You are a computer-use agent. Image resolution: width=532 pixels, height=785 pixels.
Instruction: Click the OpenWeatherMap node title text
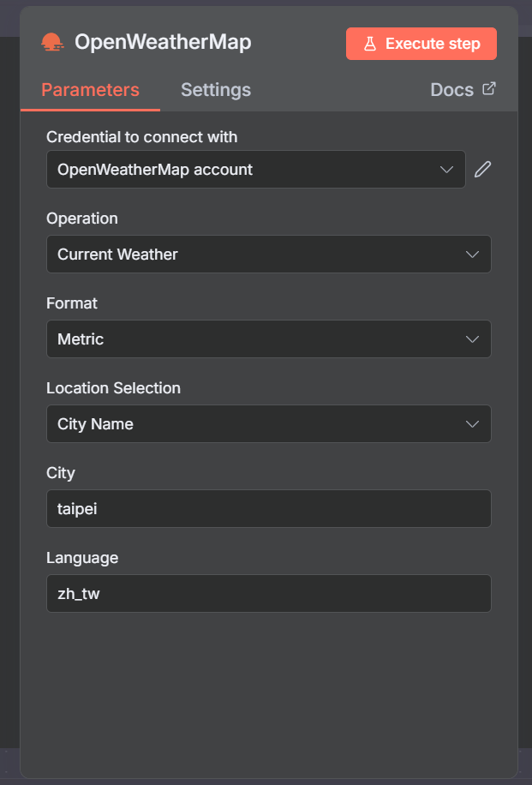163,43
